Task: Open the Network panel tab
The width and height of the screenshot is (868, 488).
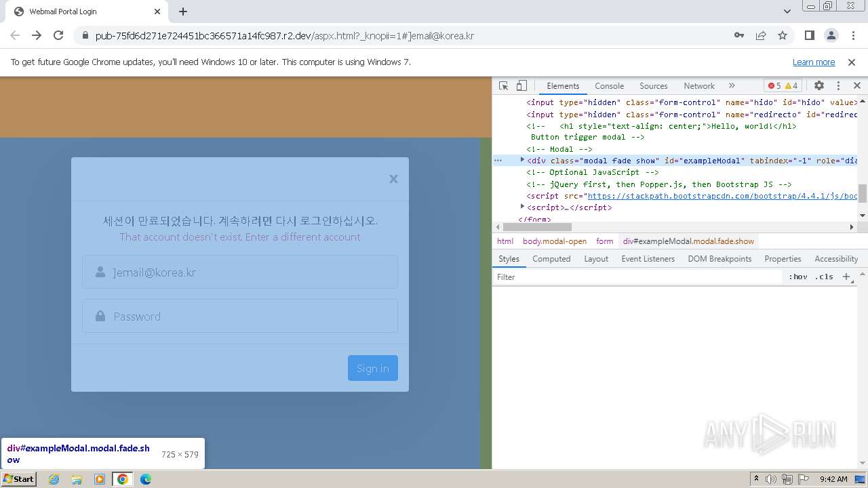Action: 699,86
